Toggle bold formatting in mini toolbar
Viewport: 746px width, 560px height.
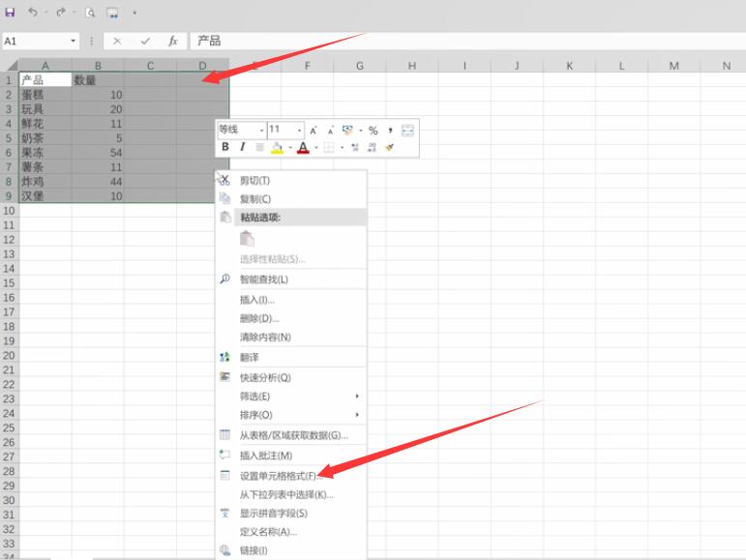coord(225,147)
